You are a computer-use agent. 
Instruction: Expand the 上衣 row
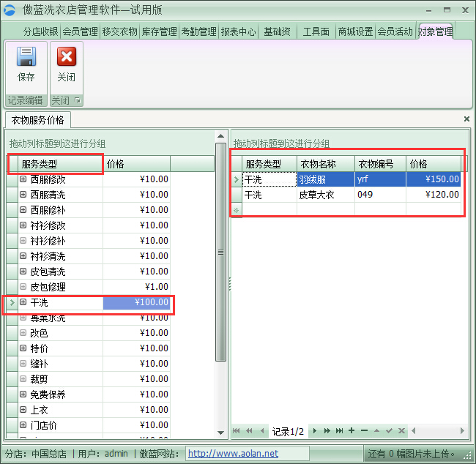(23, 409)
